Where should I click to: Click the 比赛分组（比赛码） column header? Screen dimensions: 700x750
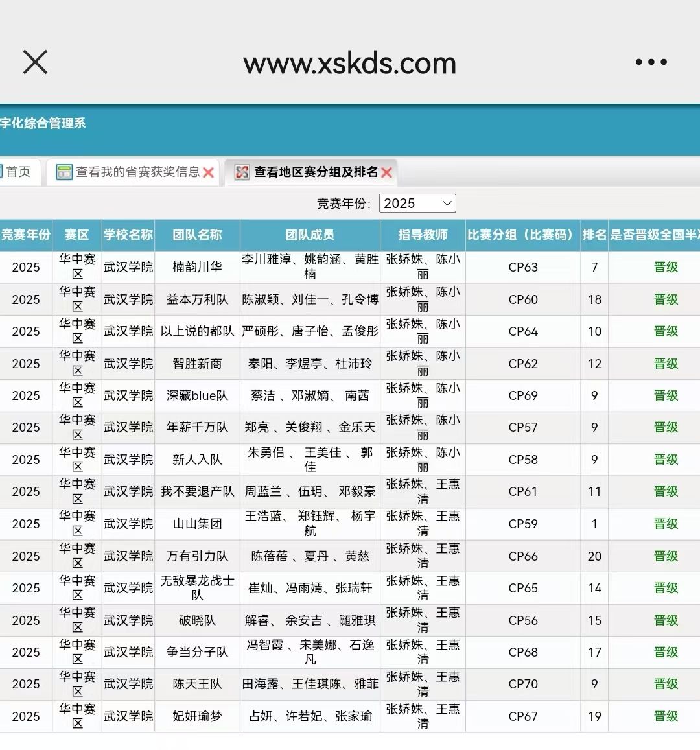coord(522,235)
